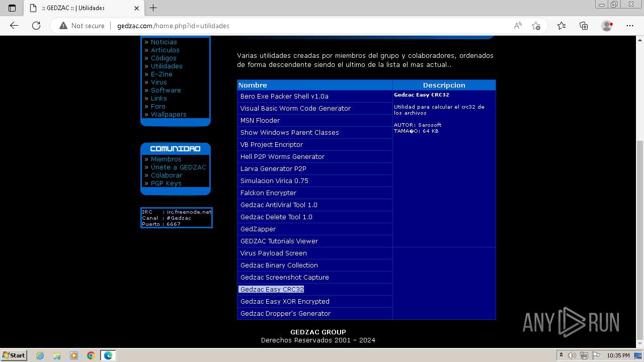Viewport: 644px width, 362px height.
Task: Open Únete a GEDZAC link
Action: [179, 167]
